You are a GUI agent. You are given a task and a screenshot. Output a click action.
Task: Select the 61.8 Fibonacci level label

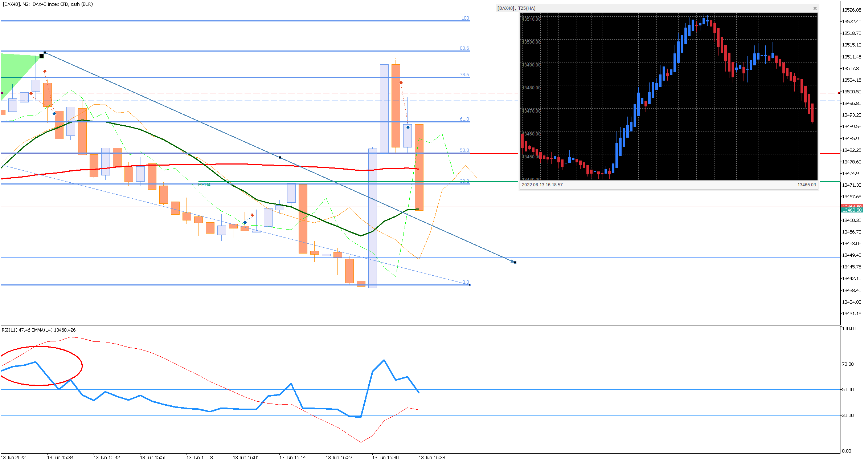tap(464, 119)
